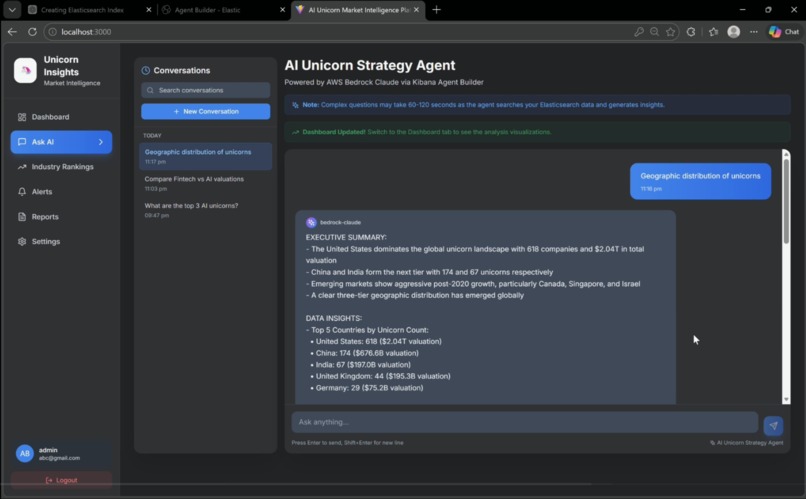Close the Agent Builder - Elastic tab
Screen dimensions: 806x499
coord(282,10)
